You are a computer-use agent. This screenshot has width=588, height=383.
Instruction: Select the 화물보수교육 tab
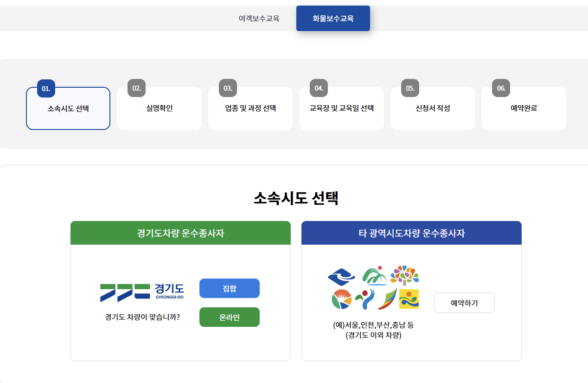pos(333,19)
